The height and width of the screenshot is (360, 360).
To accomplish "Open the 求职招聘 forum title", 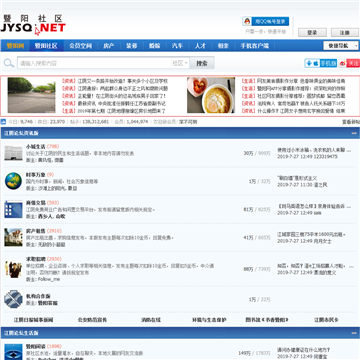I will pos(36,259).
